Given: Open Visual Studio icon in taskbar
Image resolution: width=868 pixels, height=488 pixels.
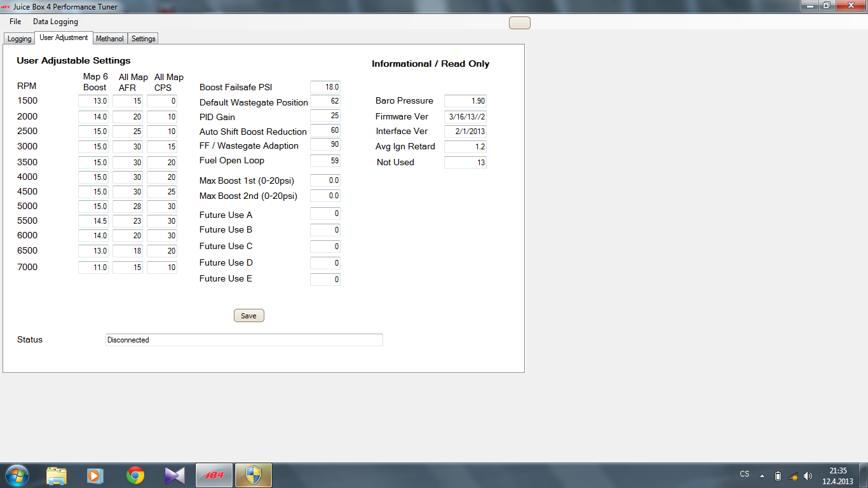Looking at the screenshot, I should point(174,475).
